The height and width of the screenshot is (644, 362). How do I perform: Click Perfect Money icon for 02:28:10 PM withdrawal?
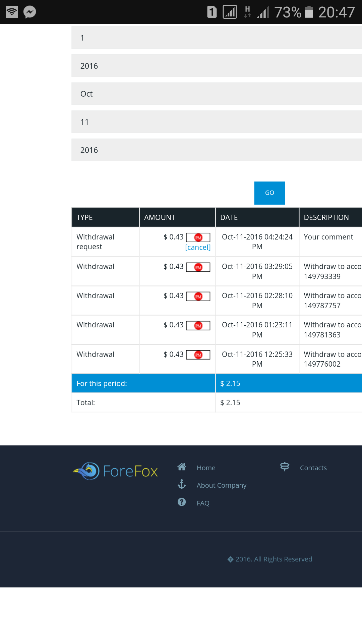pos(198,297)
